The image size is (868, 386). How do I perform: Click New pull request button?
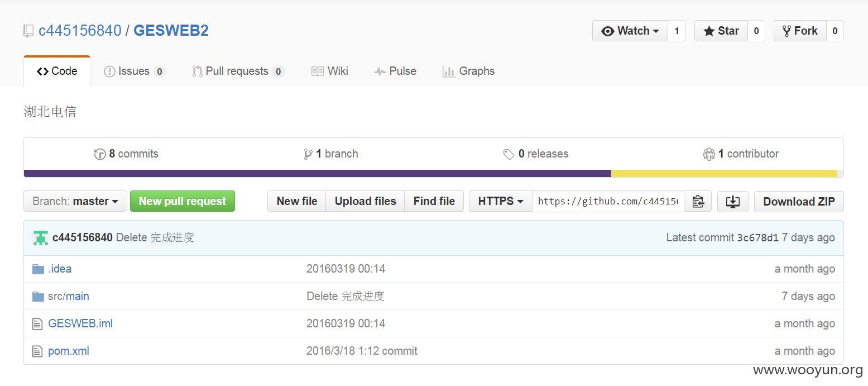click(183, 202)
